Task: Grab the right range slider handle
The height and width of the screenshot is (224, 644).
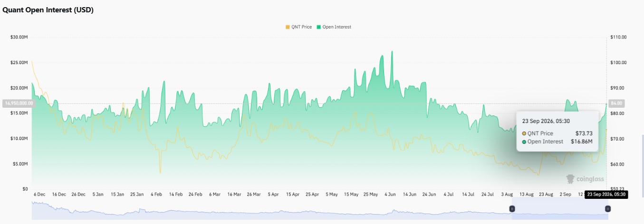Action: click(x=607, y=208)
